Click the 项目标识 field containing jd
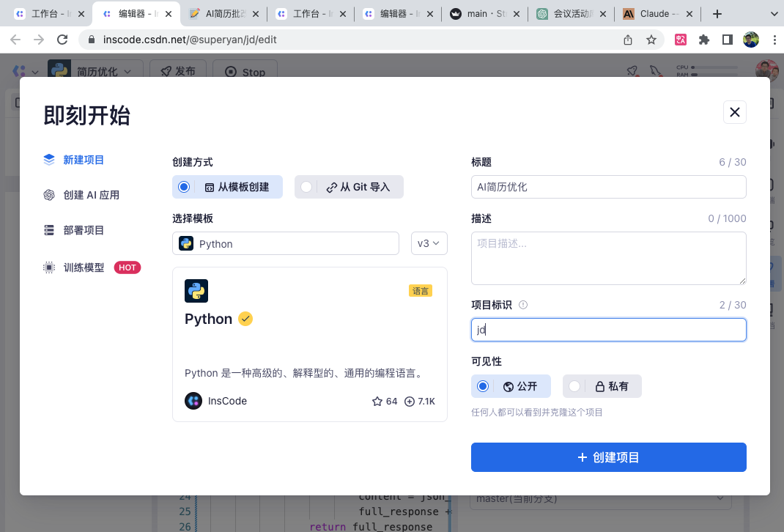Screen dimensions: 784x532 [608, 330]
